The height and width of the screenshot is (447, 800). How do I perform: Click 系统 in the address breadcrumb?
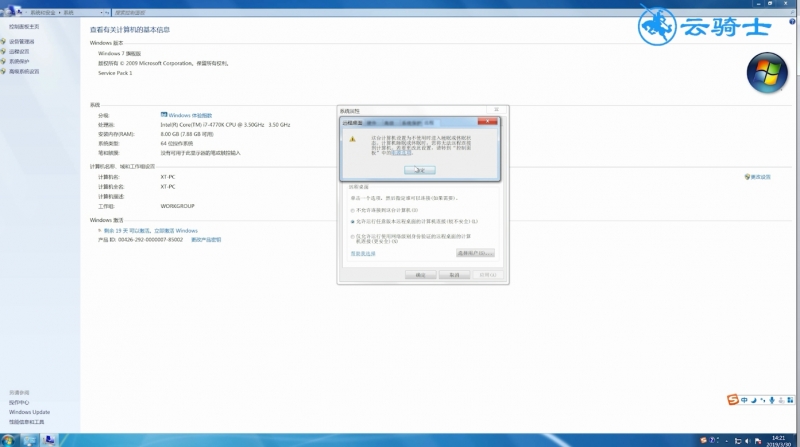point(68,12)
